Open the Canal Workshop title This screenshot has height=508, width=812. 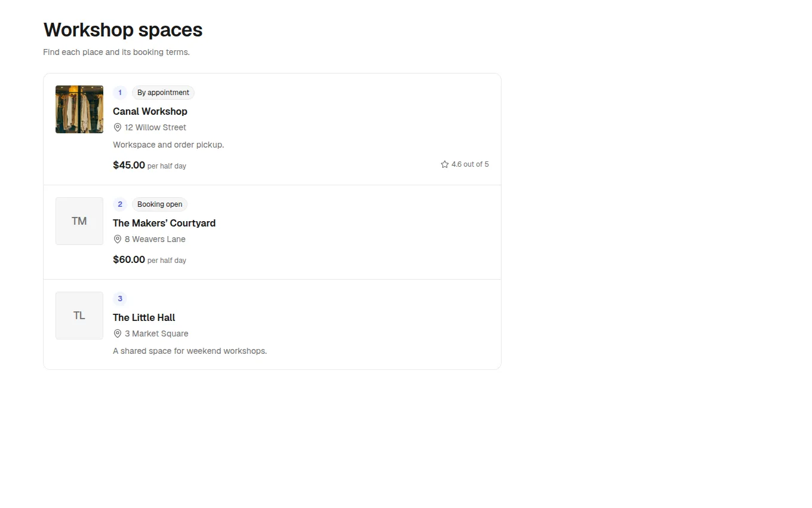click(150, 111)
